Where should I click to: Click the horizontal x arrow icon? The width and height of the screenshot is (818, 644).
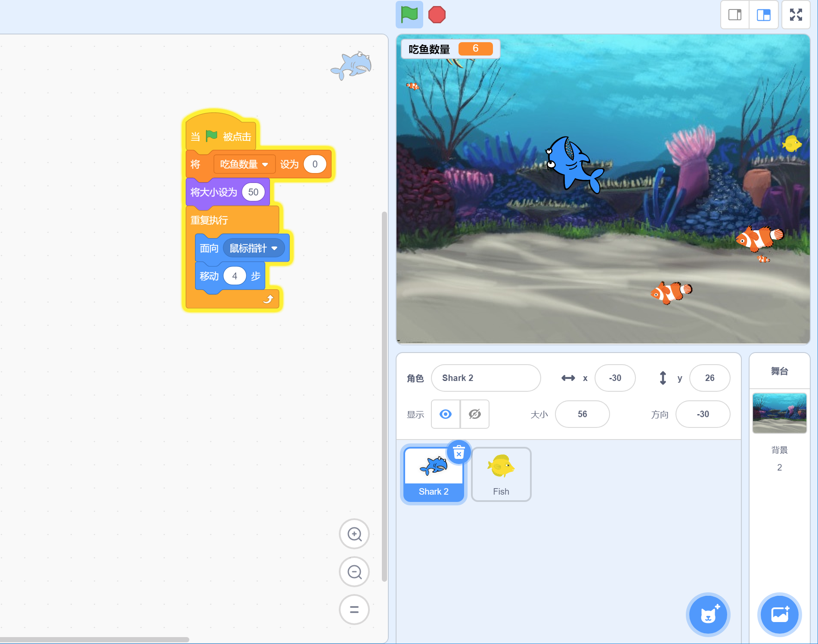coord(568,378)
